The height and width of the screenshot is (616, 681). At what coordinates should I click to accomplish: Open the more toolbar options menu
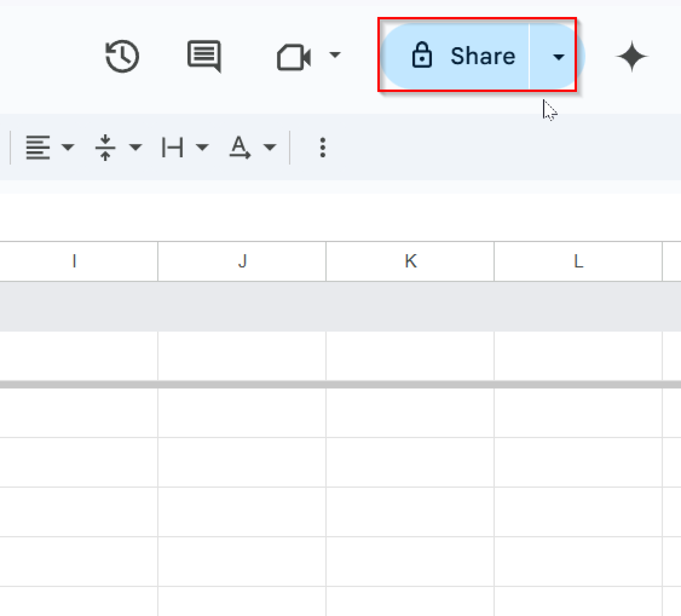pyautogui.click(x=322, y=147)
